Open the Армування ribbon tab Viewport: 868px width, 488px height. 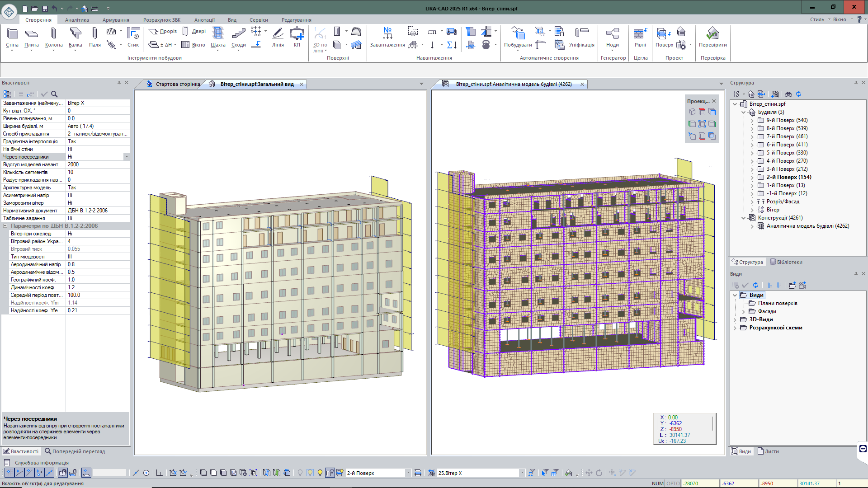(x=116, y=20)
